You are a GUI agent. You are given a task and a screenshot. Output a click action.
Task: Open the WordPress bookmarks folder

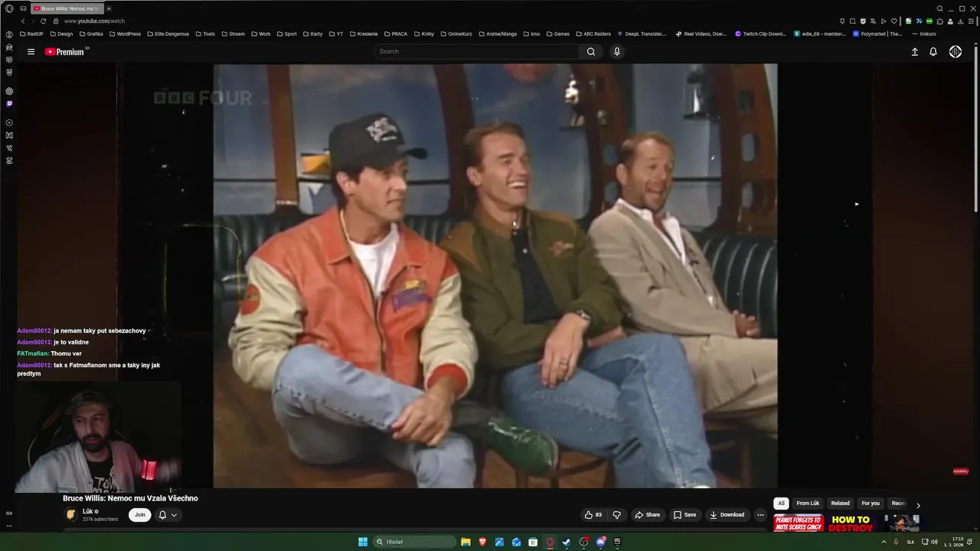tap(125, 34)
